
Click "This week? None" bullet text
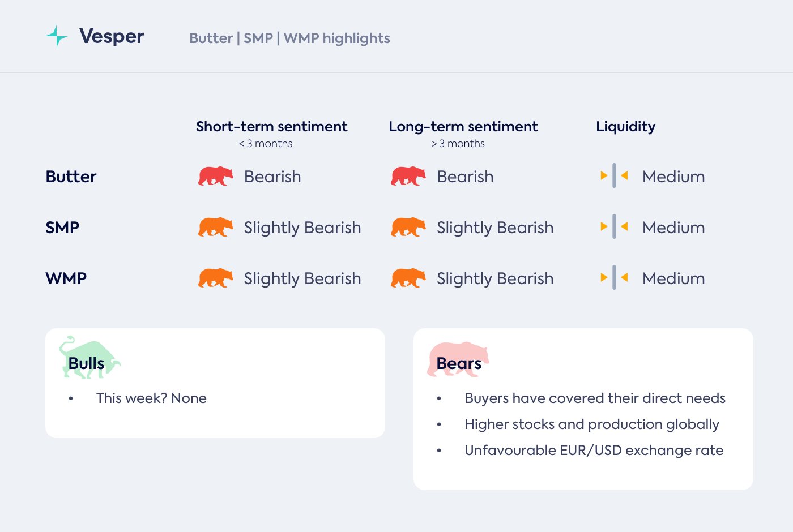[151, 398]
